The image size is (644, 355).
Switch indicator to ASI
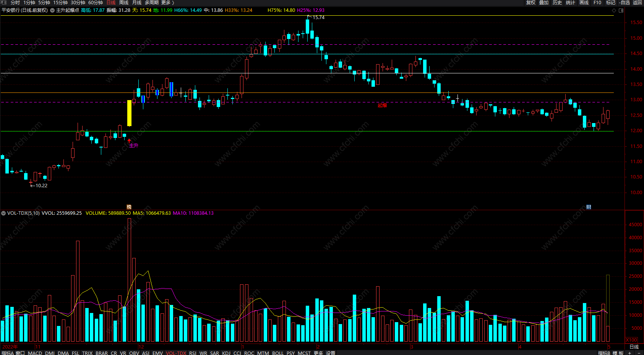(146, 353)
